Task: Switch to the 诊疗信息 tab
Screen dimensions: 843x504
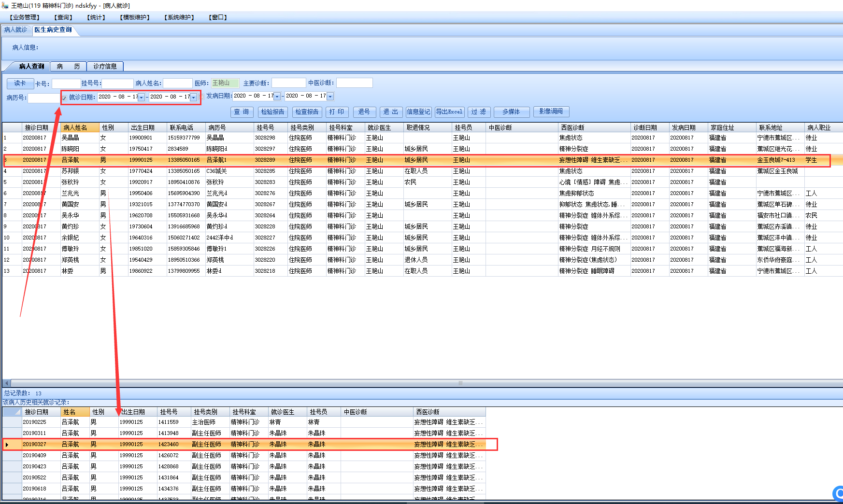Action: coord(105,66)
